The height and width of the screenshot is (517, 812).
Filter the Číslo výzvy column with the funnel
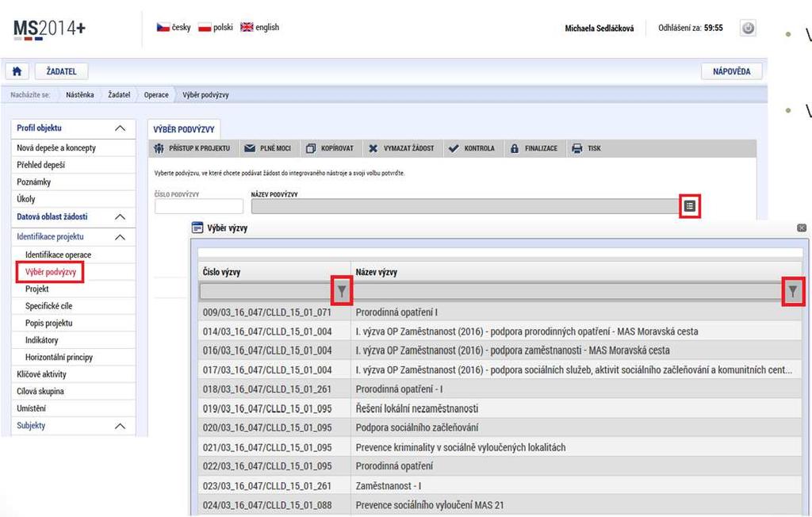click(342, 291)
